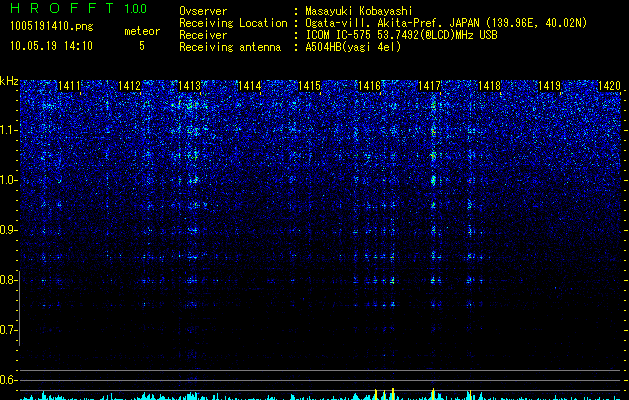Click the 1419 time marker
Viewport: 629px width, 400px height.
pos(549,85)
